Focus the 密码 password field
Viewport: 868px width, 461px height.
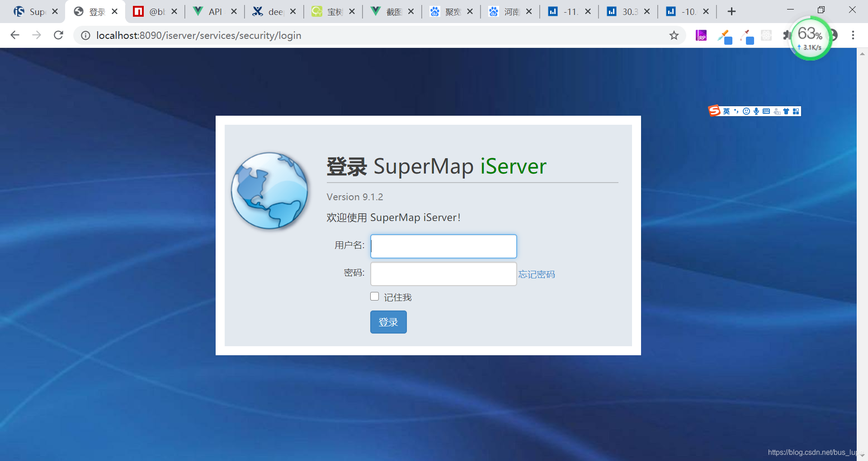pyautogui.click(x=443, y=274)
